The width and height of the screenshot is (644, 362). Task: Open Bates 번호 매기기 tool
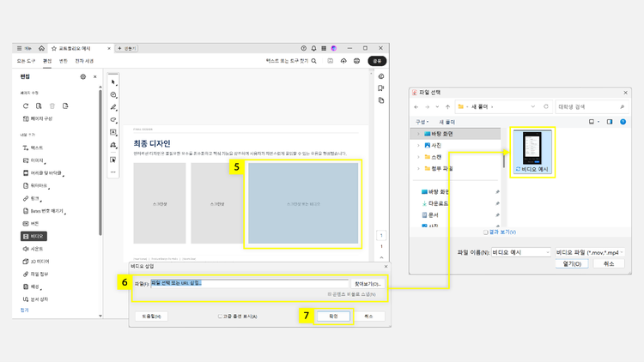pyautogui.click(x=44, y=211)
